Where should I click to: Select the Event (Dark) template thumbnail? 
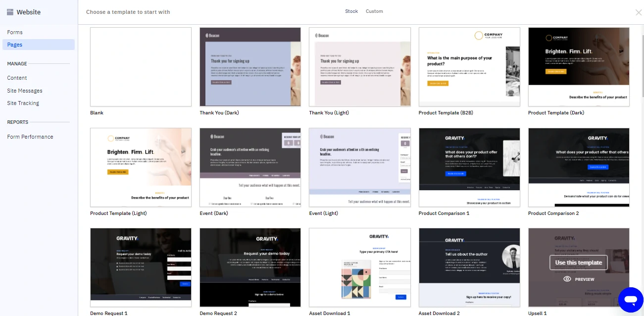coord(250,167)
